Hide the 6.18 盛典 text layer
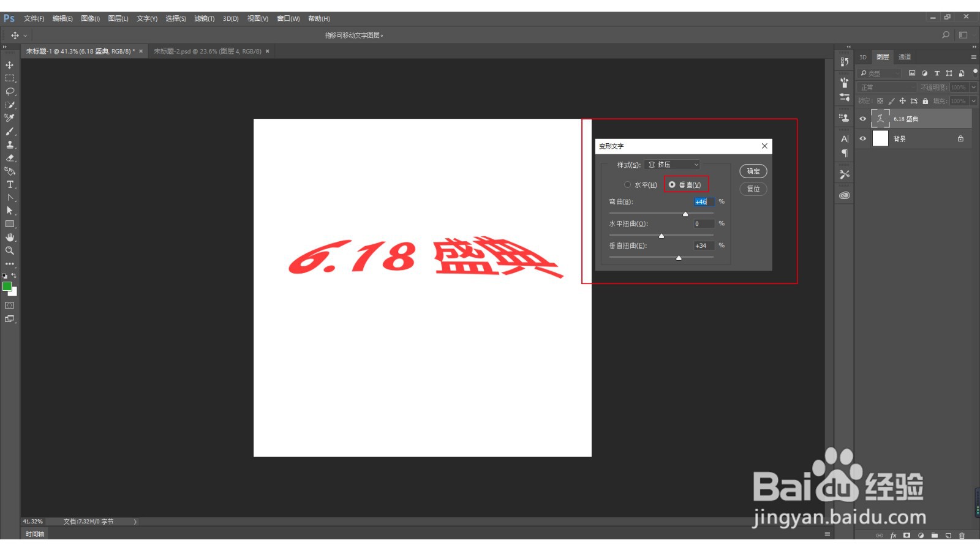The image size is (980, 551). coord(863,119)
